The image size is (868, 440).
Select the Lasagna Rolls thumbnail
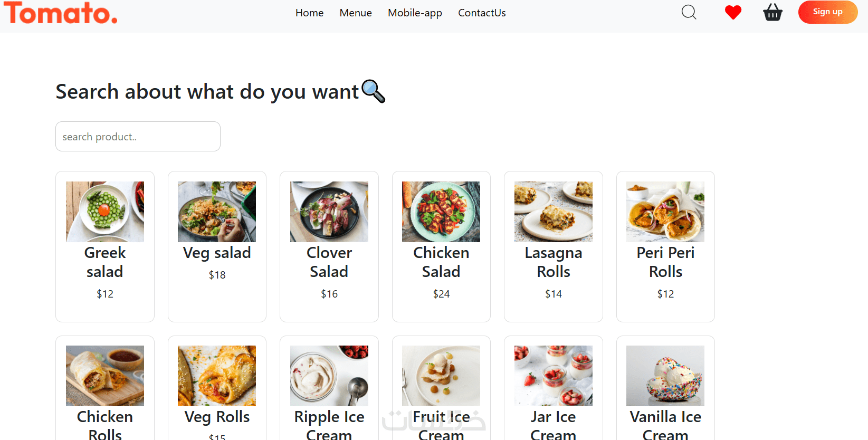tap(554, 212)
